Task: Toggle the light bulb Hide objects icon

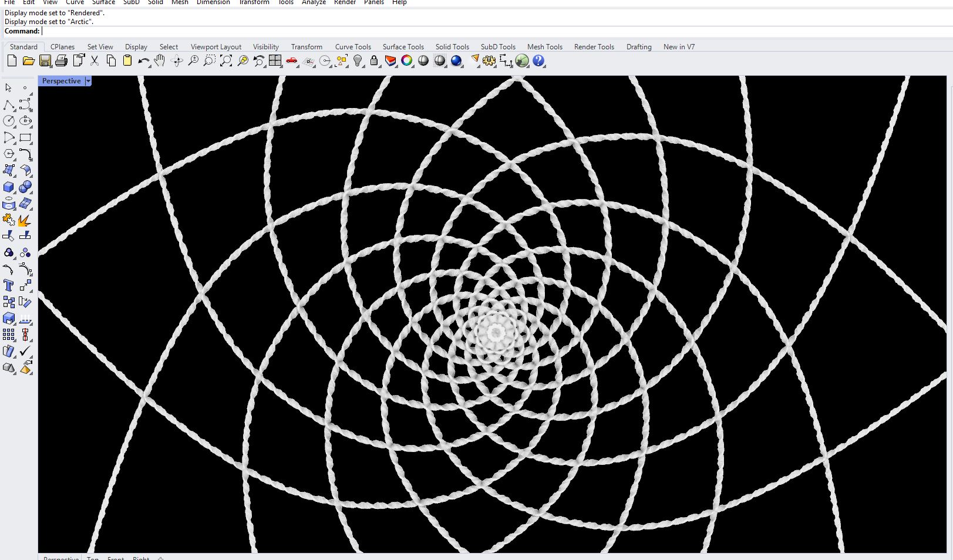Action: (358, 61)
